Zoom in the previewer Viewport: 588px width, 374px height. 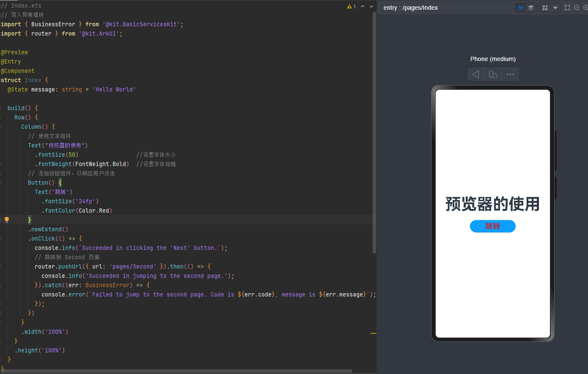coord(585,8)
